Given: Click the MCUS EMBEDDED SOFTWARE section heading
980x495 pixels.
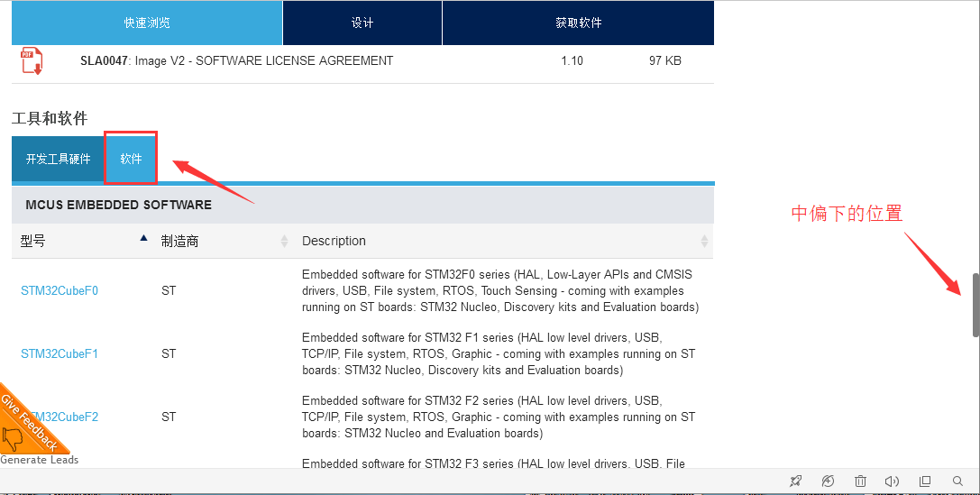Looking at the screenshot, I should (x=119, y=205).
